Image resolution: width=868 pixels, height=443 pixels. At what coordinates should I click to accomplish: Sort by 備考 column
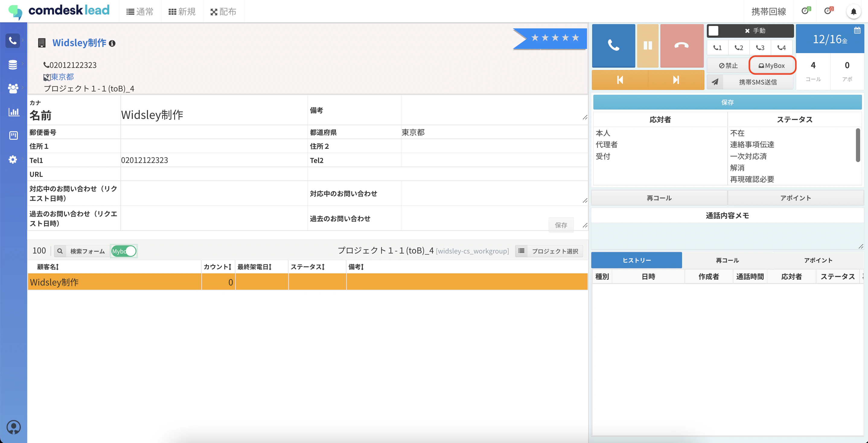pos(356,267)
